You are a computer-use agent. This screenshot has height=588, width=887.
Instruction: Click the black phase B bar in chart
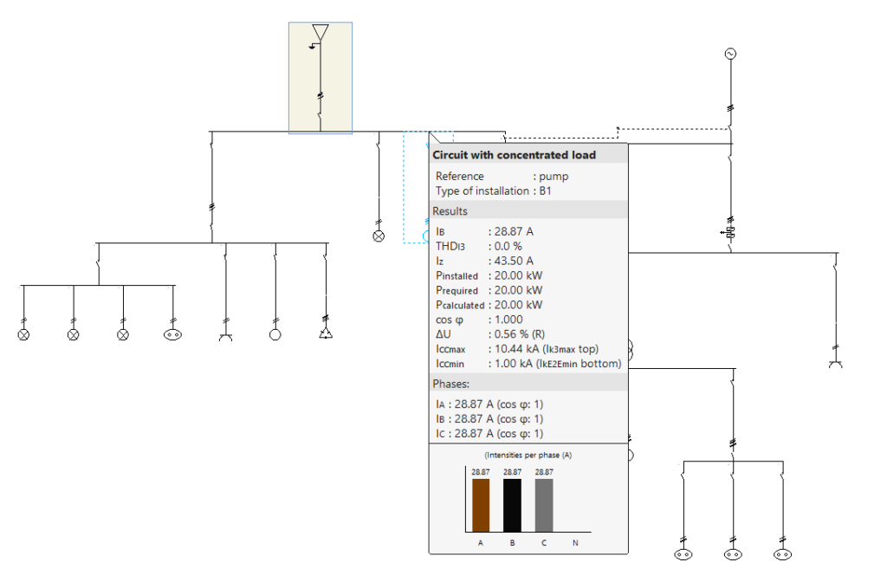pyautogui.click(x=512, y=505)
